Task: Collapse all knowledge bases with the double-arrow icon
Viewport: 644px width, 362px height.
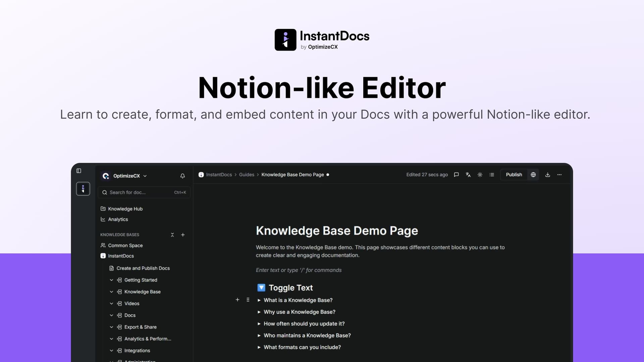Action: point(172,235)
